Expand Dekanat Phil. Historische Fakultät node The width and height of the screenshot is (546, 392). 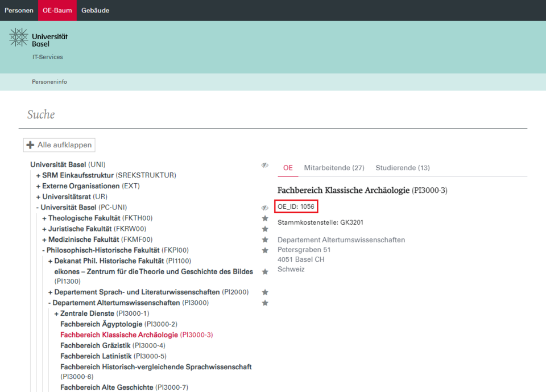50,261
